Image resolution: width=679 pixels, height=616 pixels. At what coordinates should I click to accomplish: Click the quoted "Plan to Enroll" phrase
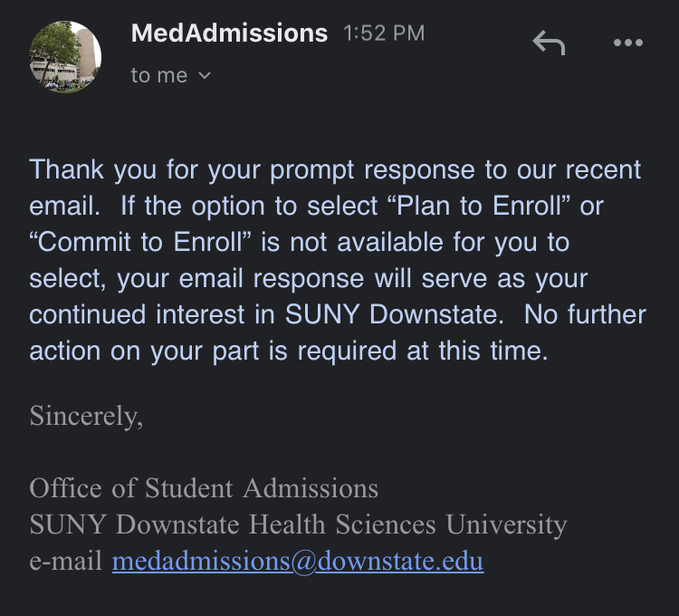coord(478,206)
